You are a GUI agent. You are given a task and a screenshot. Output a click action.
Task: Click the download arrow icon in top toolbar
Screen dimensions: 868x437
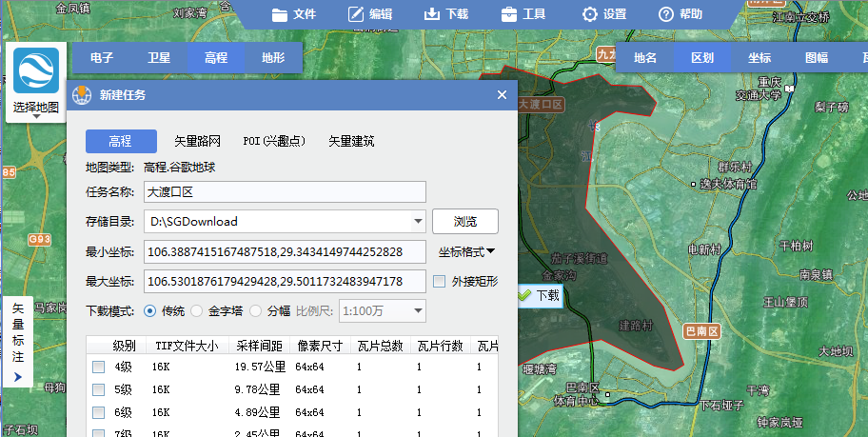click(431, 14)
